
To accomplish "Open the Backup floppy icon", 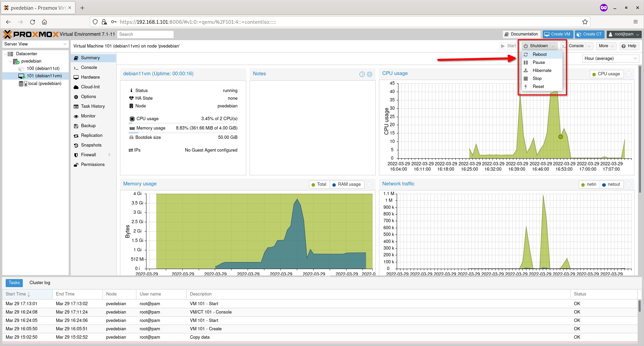I will click(76, 126).
